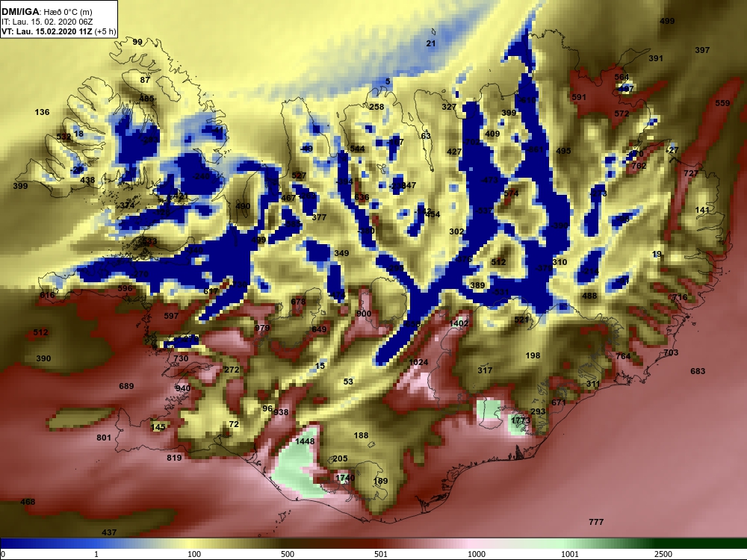Click the map value '819'
This screenshot has height=560, width=747.
174,458
